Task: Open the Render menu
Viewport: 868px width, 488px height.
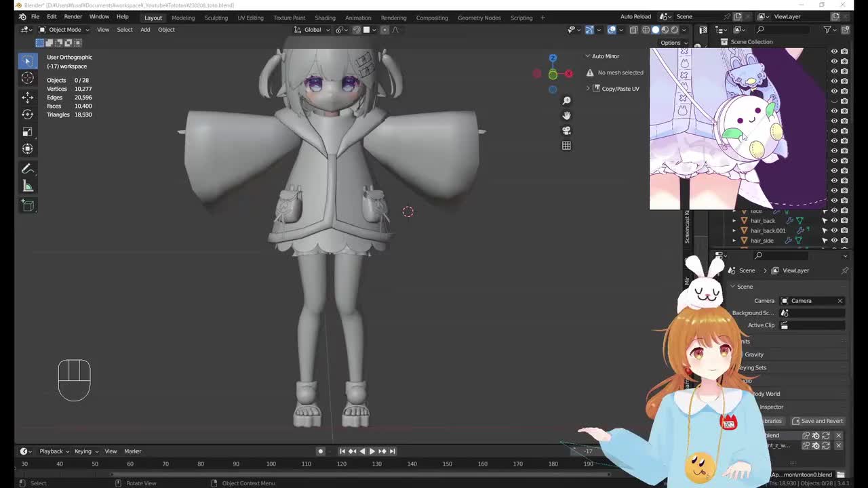Action: pyautogui.click(x=73, y=16)
